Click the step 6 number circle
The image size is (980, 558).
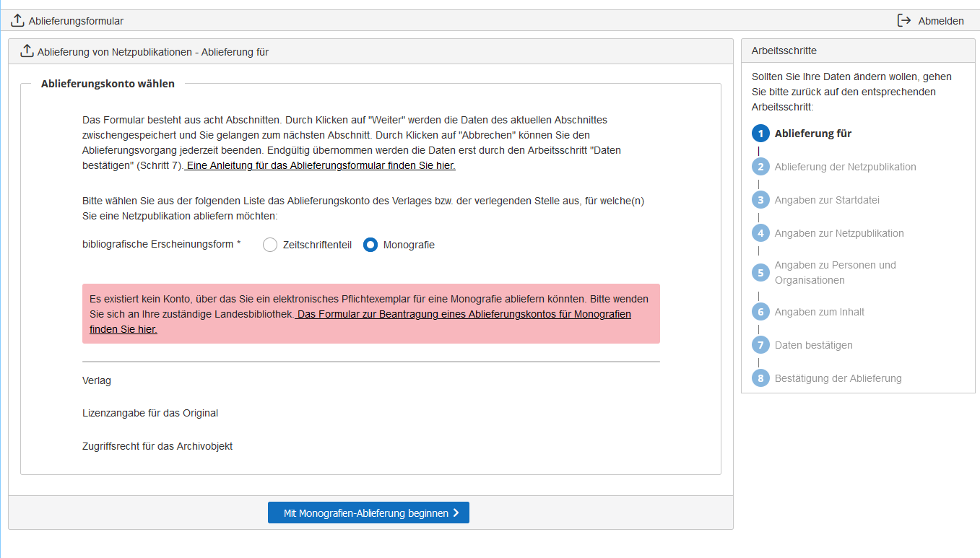coord(760,312)
